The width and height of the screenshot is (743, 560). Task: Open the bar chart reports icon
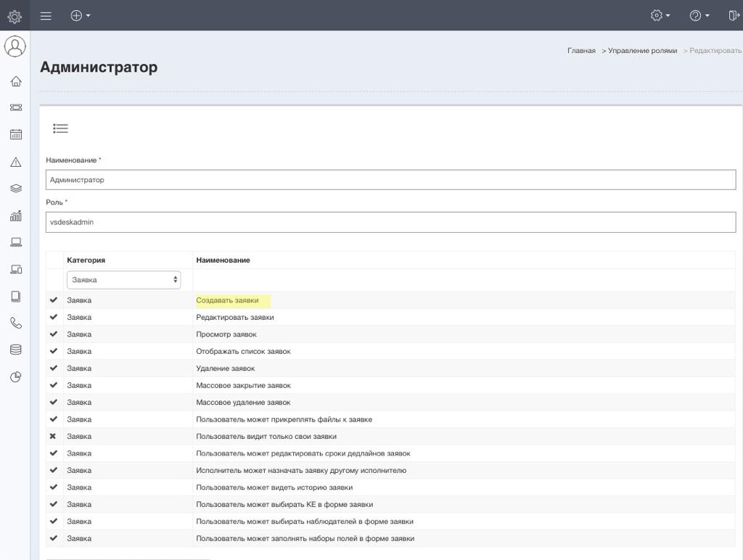click(15, 216)
